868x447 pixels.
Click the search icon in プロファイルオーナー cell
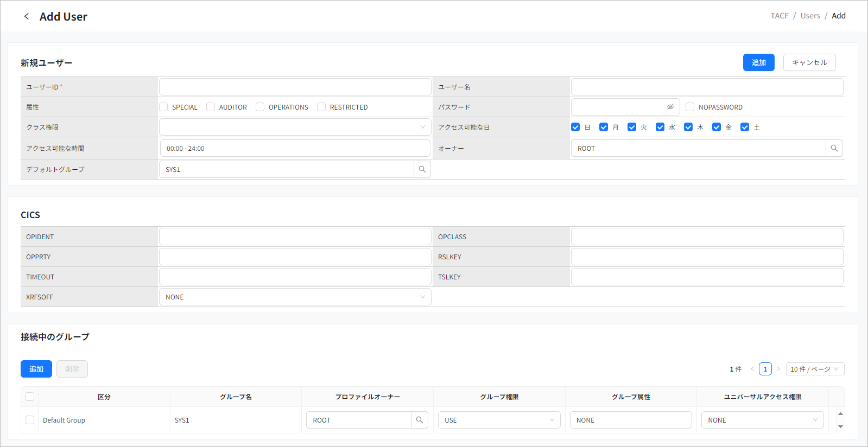coord(419,420)
